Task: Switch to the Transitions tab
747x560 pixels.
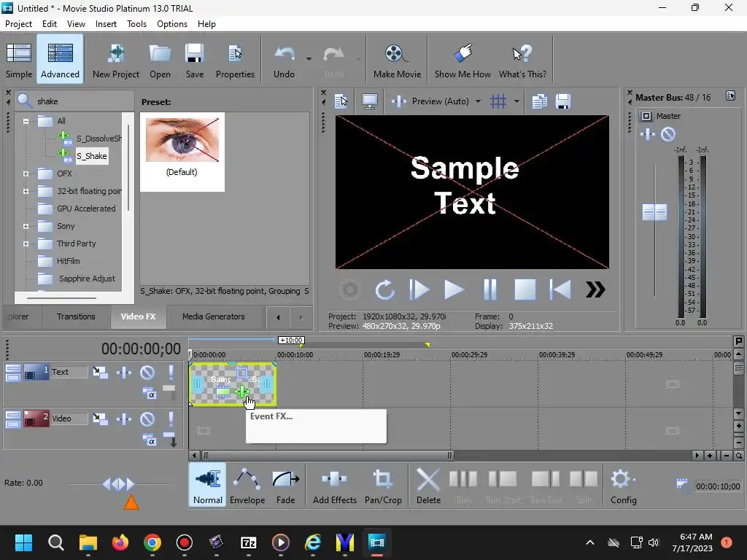Action: [76, 316]
